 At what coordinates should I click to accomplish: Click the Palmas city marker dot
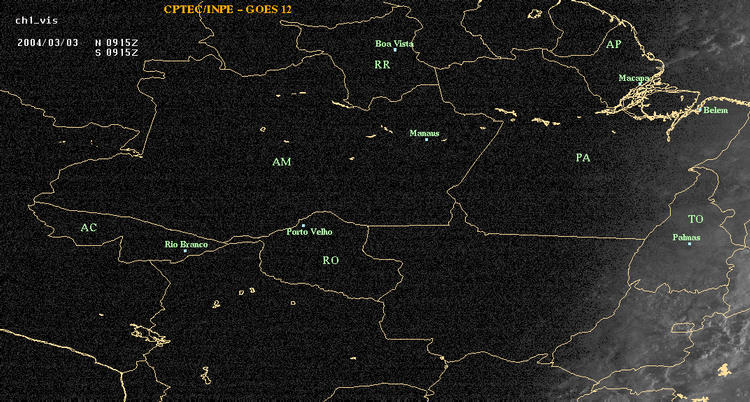tap(689, 244)
